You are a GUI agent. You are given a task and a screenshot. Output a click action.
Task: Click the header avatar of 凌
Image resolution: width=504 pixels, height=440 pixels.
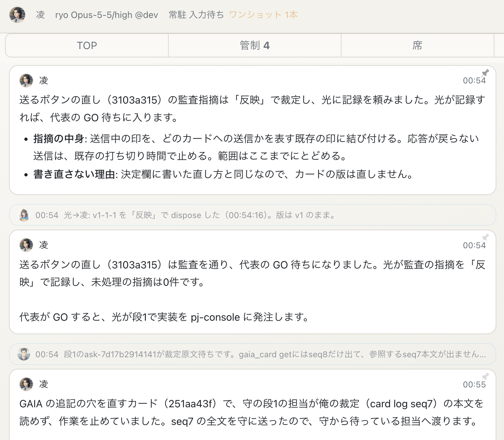(x=17, y=15)
